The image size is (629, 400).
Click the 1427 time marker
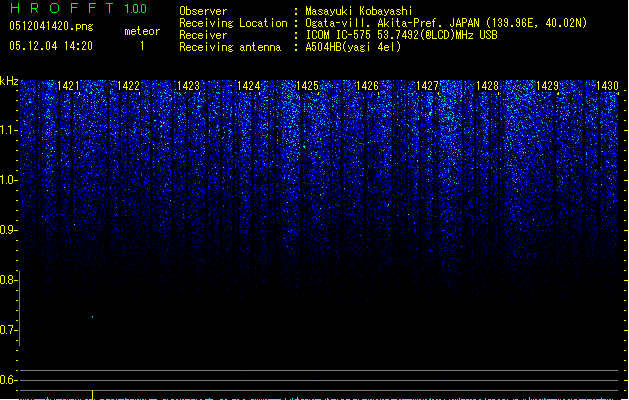[x=428, y=86]
